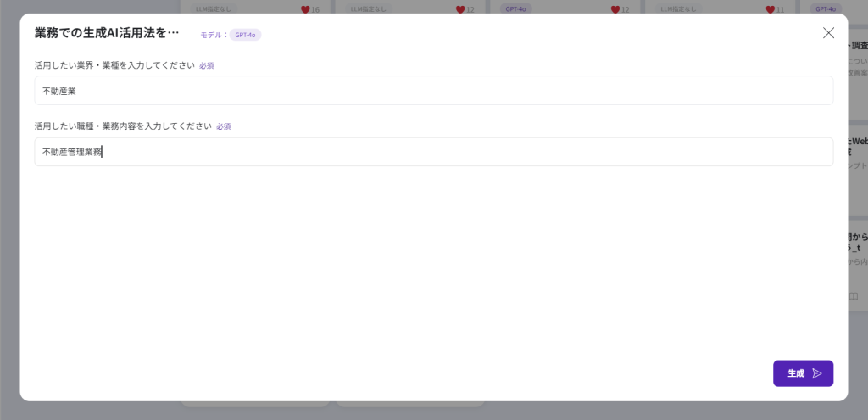Click the book icon on the right background card
The height and width of the screenshot is (420, 868).
point(854,296)
